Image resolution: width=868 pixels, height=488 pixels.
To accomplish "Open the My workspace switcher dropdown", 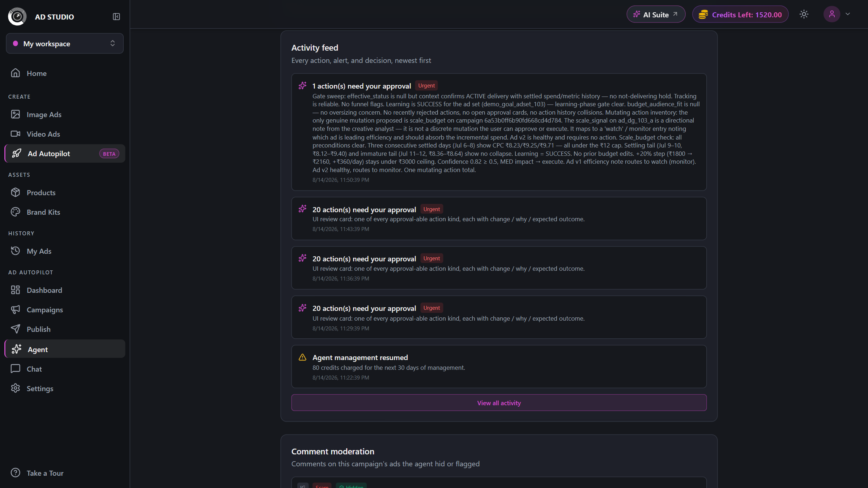I will [65, 43].
